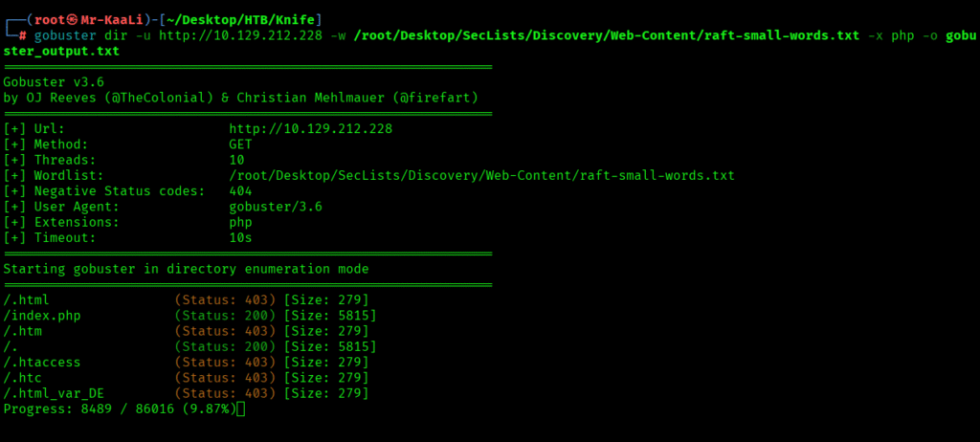Screen dimensions: 980x442
Task: Click the terminal cursor block after the progress
Action: [241, 409]
